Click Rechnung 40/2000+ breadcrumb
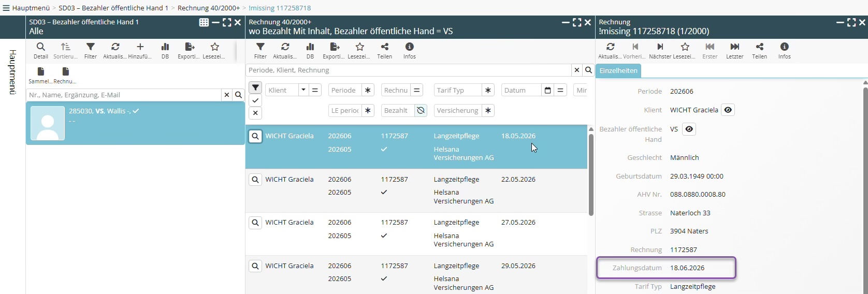Image resolution: width=868 pixels, height=294 pixels. (209, 8)
